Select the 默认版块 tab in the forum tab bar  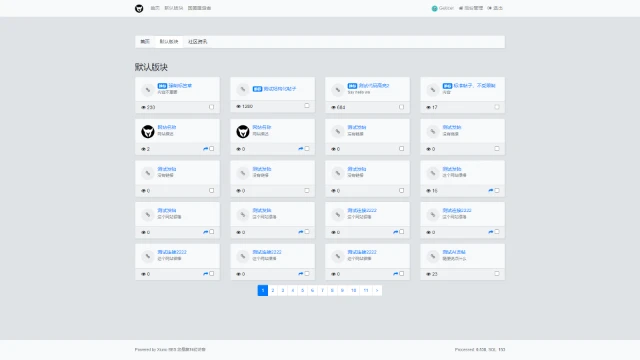coord(169,42)
